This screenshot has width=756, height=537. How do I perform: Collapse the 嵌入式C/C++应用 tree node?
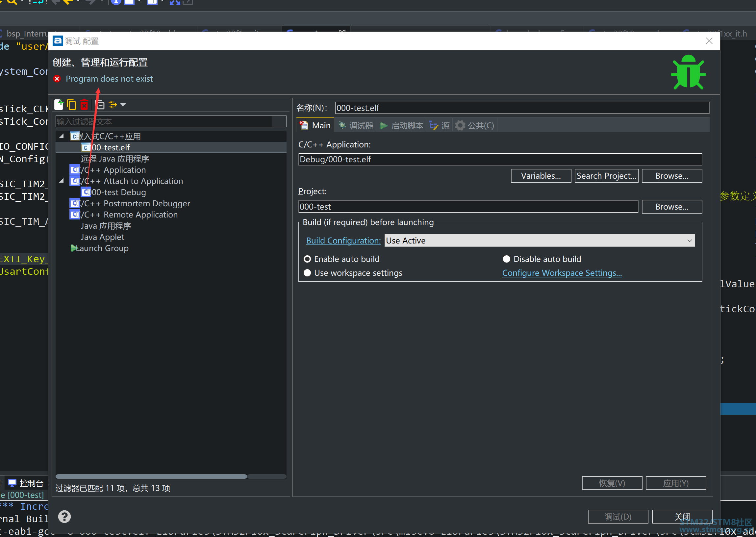click(62, 136)
